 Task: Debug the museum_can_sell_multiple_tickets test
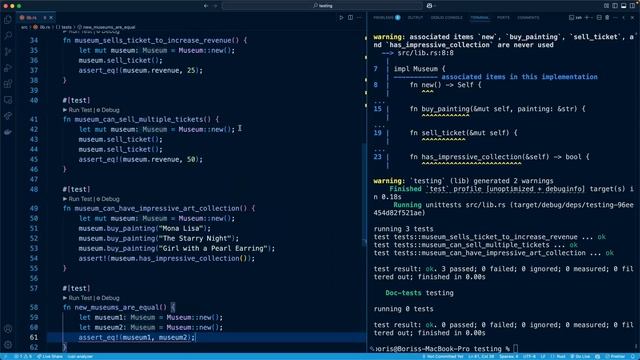pyautogui.click(x=108, y=110)
